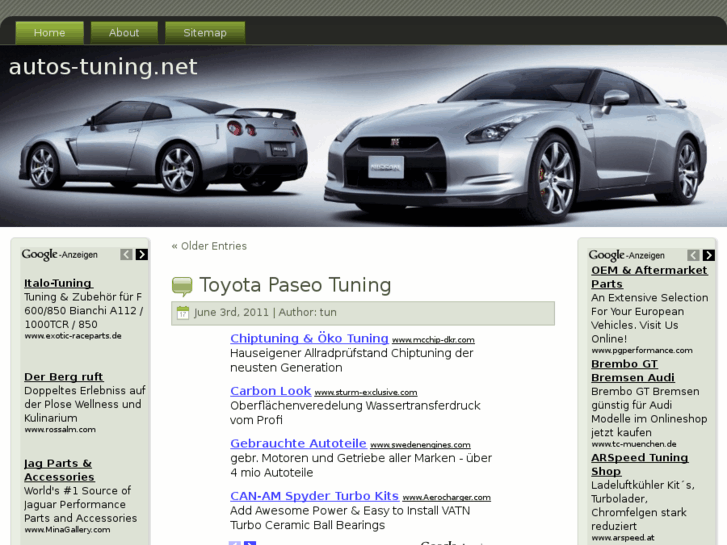
Task: Click the green speech bubble post icon
Action: click(x=182, y=286)
